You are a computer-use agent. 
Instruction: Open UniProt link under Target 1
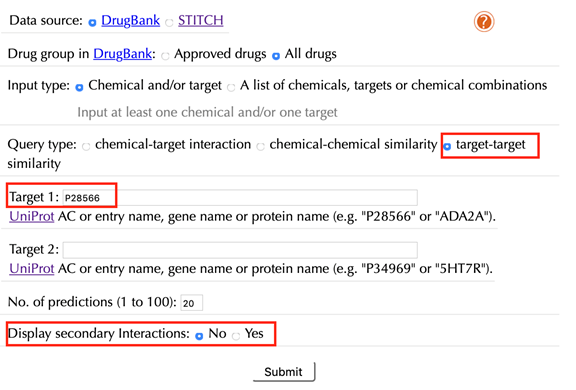(32, 216)
